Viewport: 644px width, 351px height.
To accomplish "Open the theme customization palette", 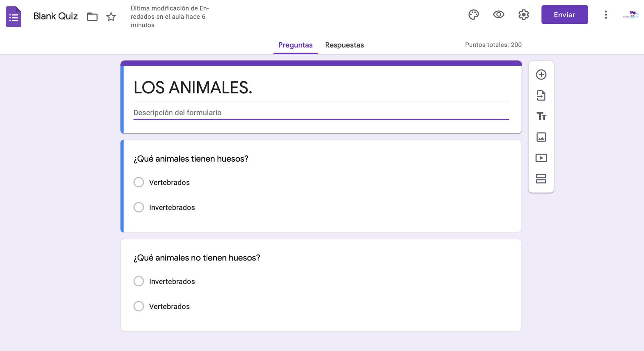I will [x=474, y=15].
